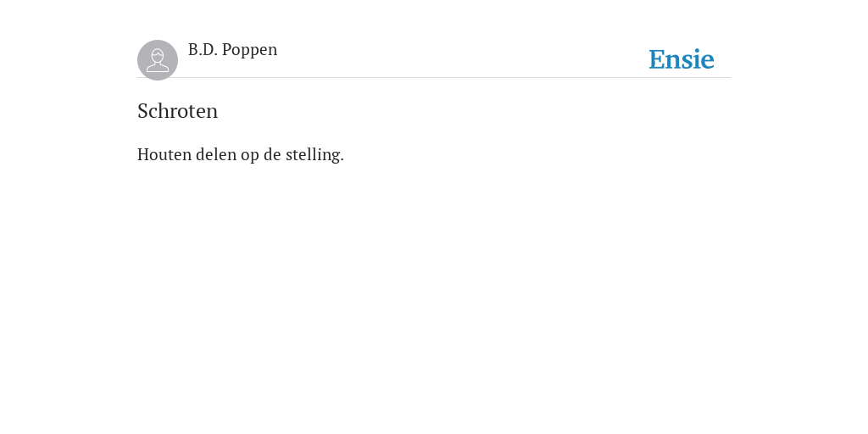Click the surname Poppen in author line
Image resolution: width=868 pixels, height=434 pixels.
tap(250, 50)
